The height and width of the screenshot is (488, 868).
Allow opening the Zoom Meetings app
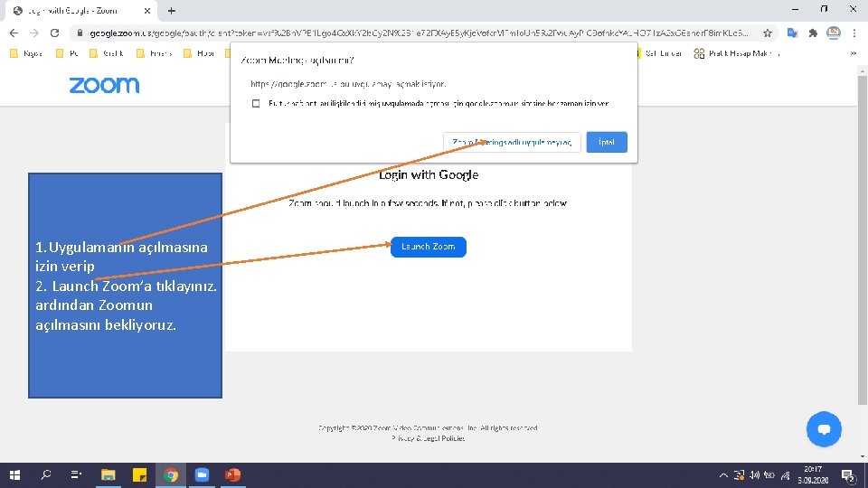[512, 142]
